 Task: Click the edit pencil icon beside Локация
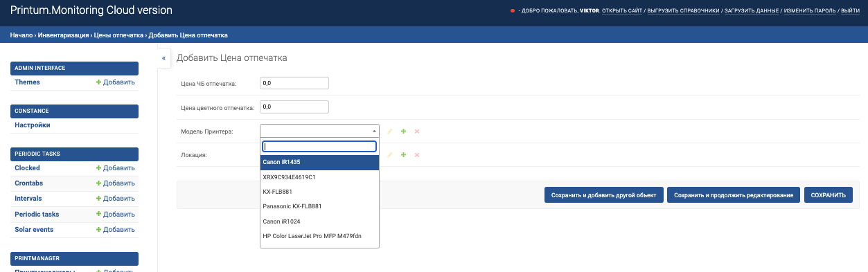[390, 154]
